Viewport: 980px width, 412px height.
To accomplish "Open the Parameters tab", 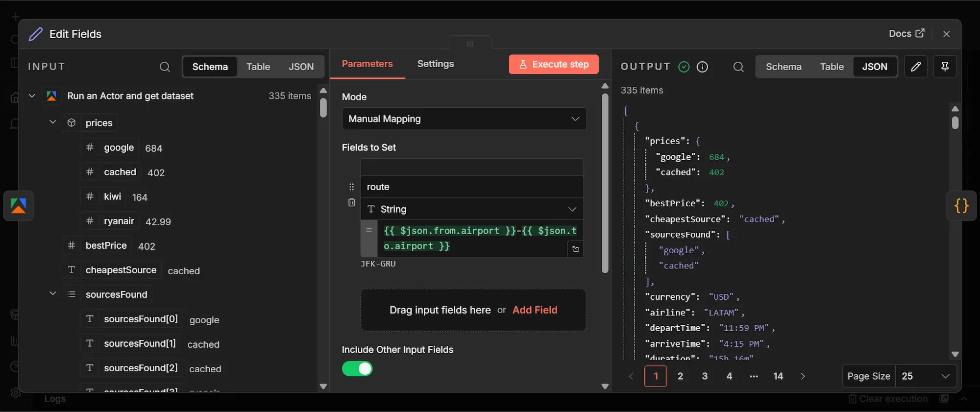I will (x=367, y=64).
